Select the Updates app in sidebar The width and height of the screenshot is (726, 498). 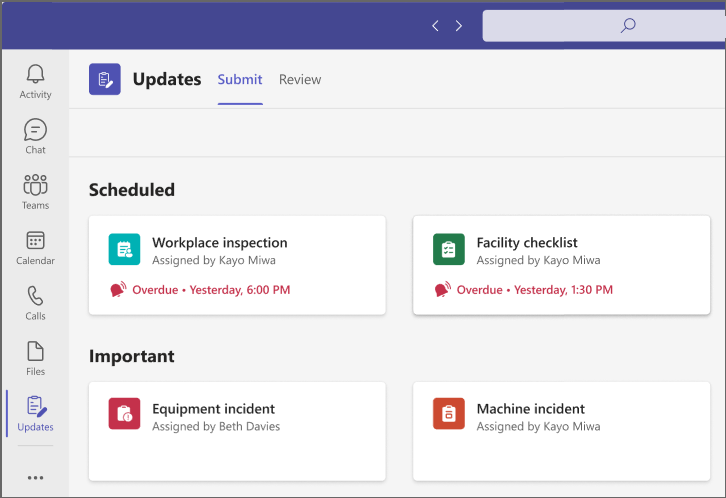click(35, 414)
